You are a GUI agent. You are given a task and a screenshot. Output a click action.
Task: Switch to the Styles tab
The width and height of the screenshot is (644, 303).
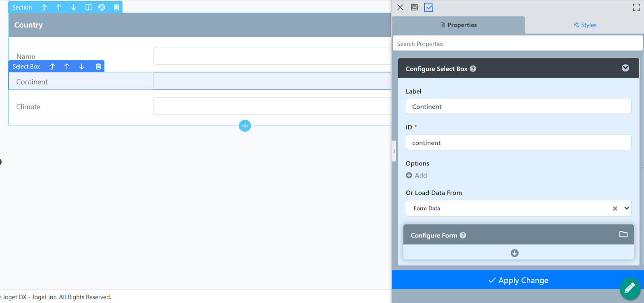click(x=585, y=25)
